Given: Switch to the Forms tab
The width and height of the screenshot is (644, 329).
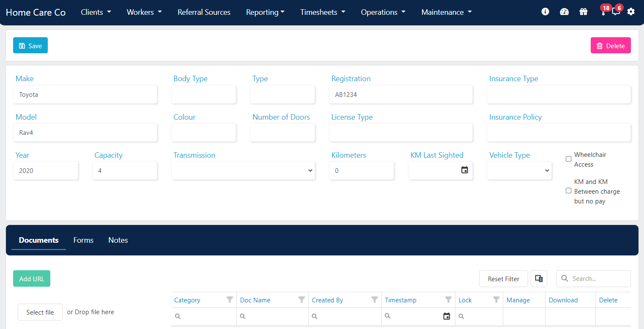Looking at the screenshot, I should click(x=83, y=240).
